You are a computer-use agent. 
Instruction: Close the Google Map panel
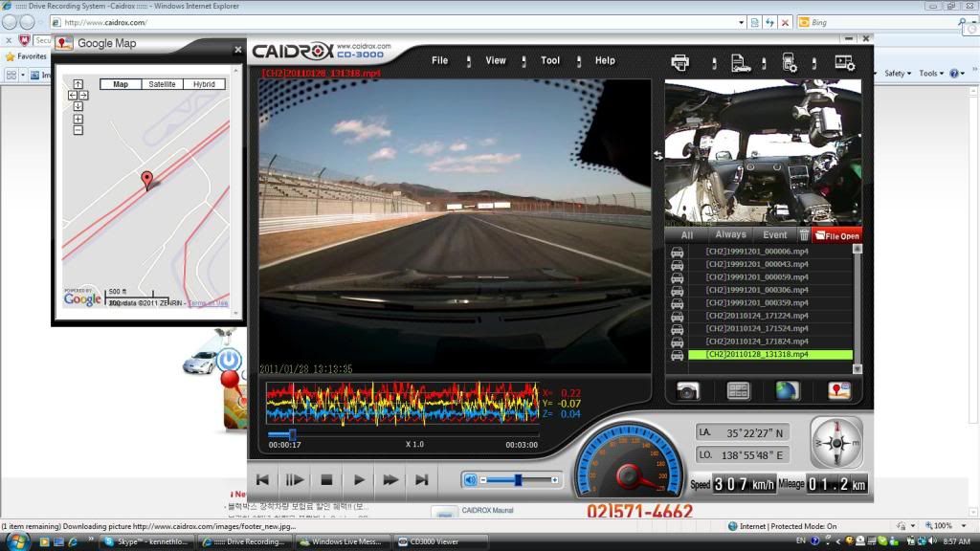tap(238, 50)
